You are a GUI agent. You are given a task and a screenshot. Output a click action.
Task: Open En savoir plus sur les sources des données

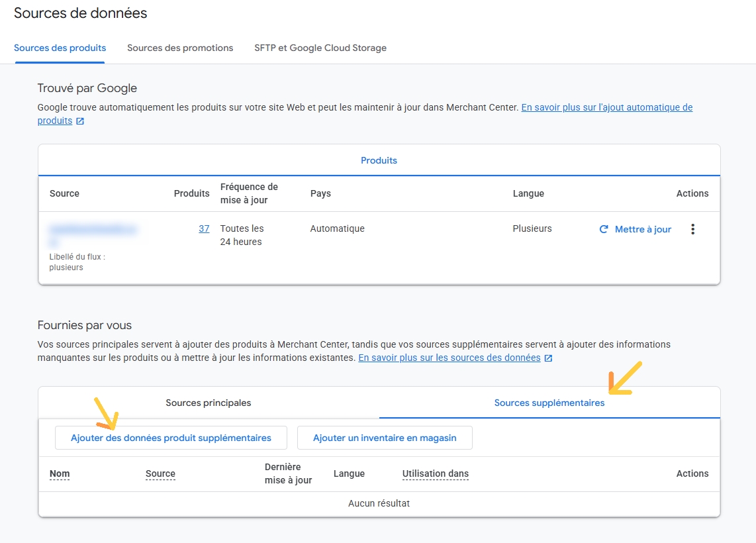pyautogui.click(x=450, y=357)
